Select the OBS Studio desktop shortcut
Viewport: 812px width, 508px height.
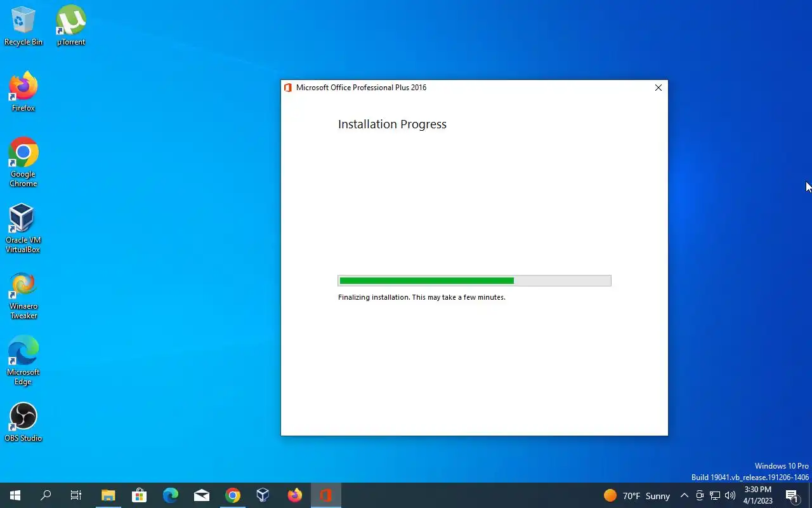pos(23,423)
